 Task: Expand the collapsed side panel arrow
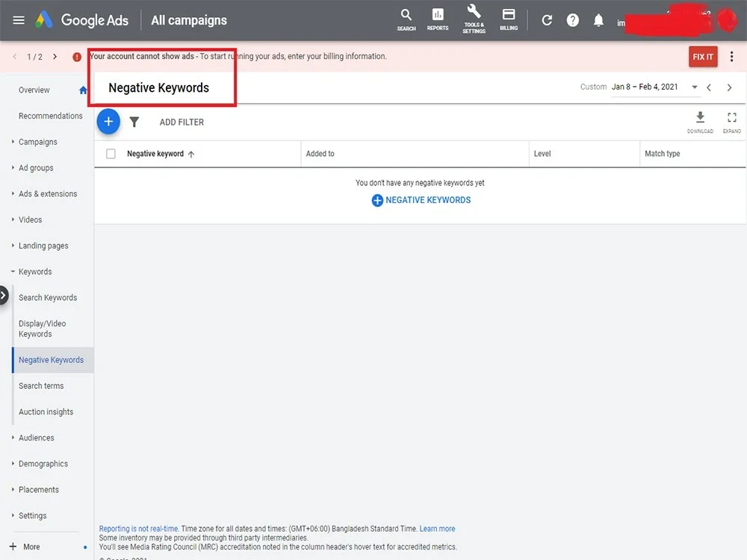3,295
